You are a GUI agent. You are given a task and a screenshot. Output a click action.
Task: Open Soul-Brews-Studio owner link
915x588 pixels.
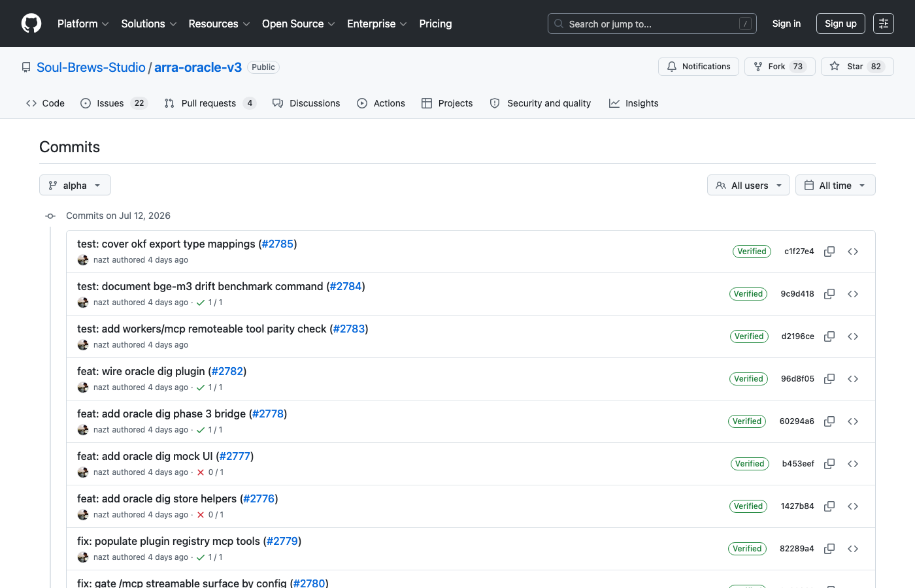91,67
